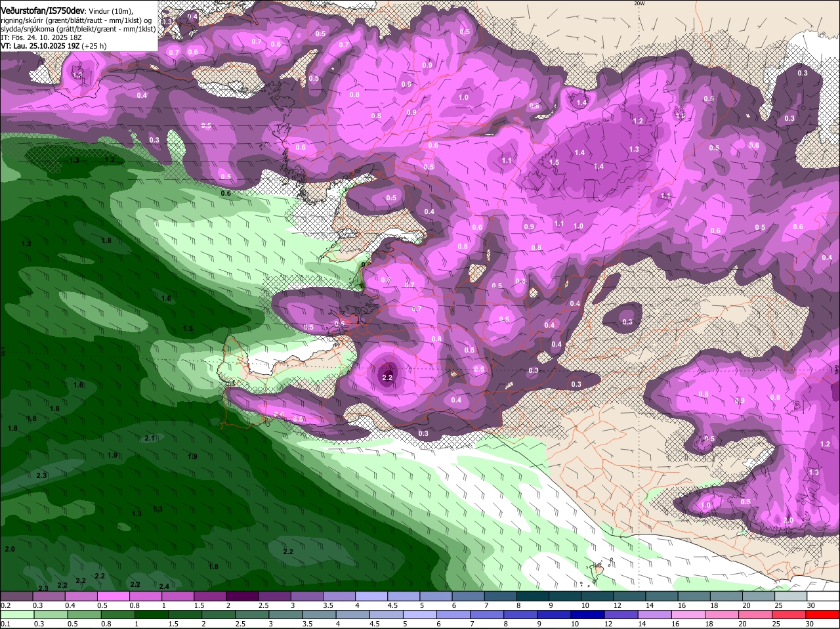Viewport: 840px width, 629px height.
Task: Select rain legend swatch between 1 and 1.5
Action: tap(152, 615)
